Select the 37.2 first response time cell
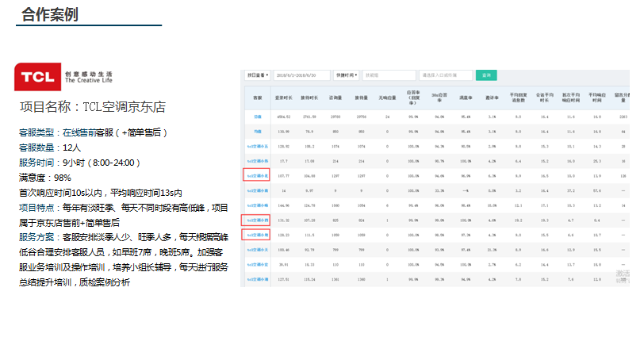644x341 pixels. pyautogui.click(x=571, y=191)
